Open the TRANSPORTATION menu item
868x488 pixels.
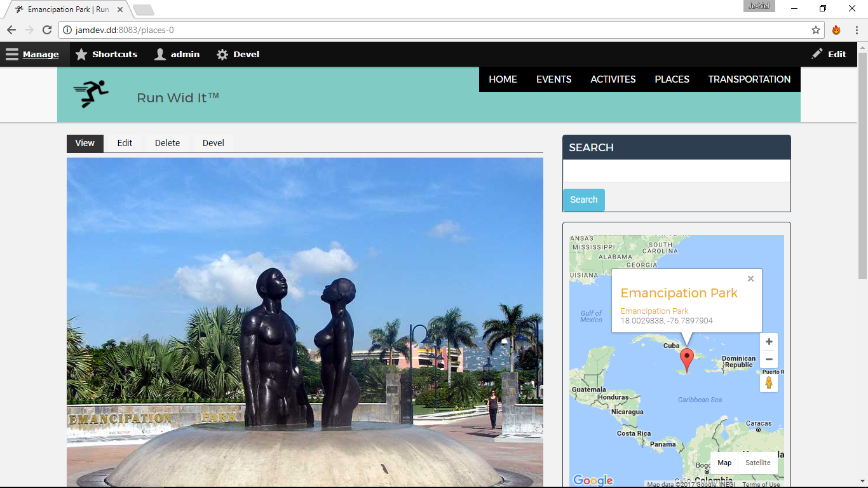point(749,79)
